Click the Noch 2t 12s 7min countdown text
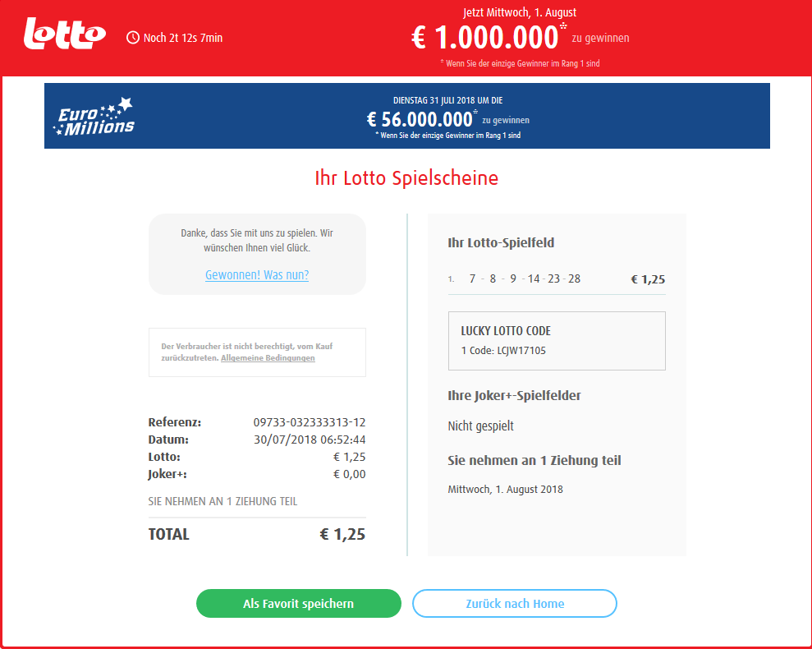 (183, 38)
